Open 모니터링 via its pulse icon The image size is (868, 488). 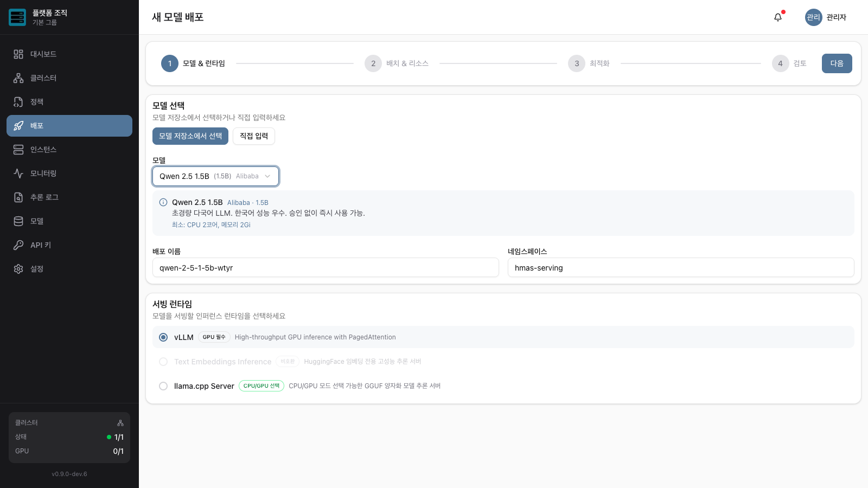tap(18, 174)
